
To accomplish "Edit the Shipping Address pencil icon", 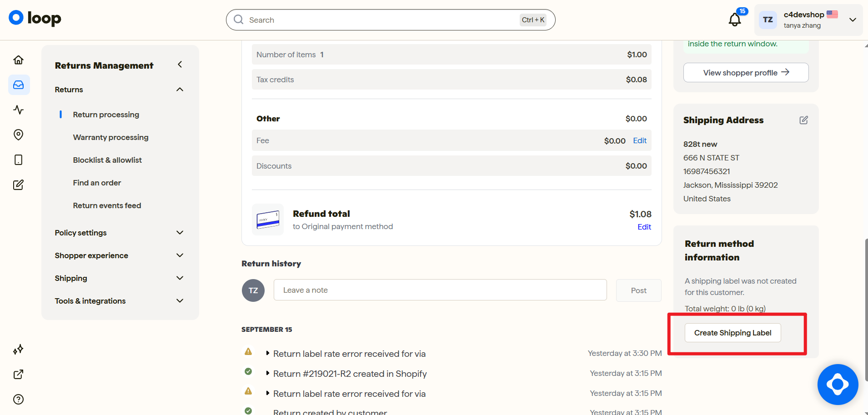I will (804, 120).
